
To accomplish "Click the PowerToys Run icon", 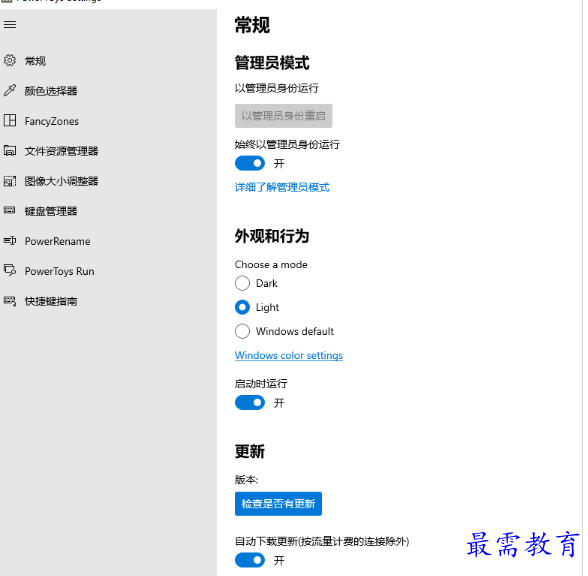I will [x=10, y=270].
